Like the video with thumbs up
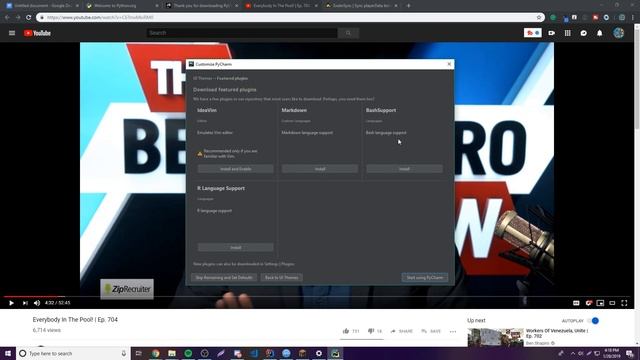 (x=346, y=331)
